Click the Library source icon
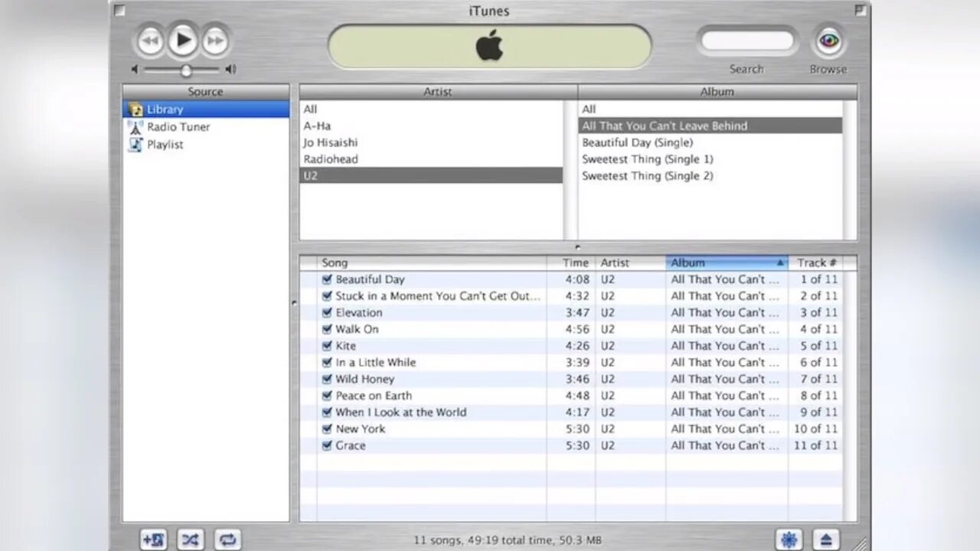The height and width of the screenshot is (551, 980). click(136, 109)
